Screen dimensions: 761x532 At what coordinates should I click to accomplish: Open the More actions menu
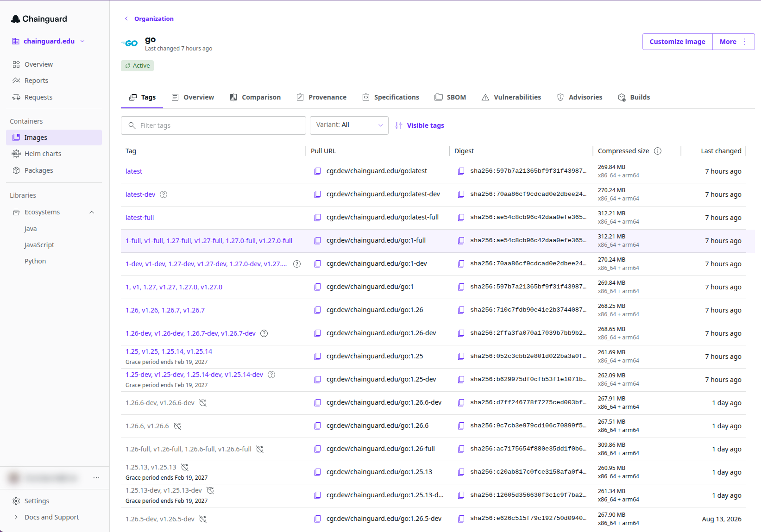[734, 42]
